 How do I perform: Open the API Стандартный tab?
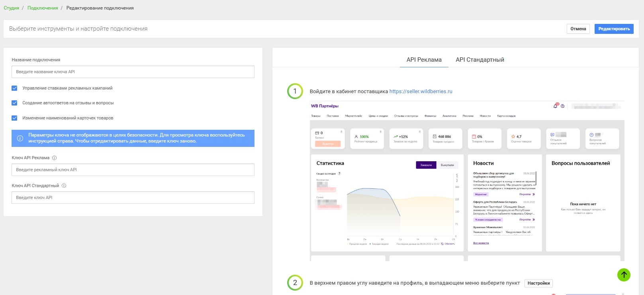coord(480,60)
